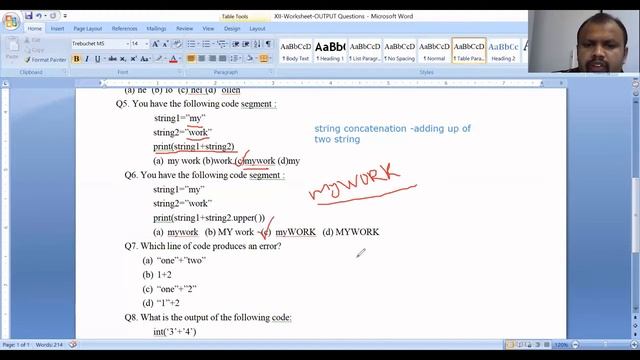The width and height of the screenshot is (640, 360).
Task: Toggle Strikethrough formatting
Action: (113, 59)
